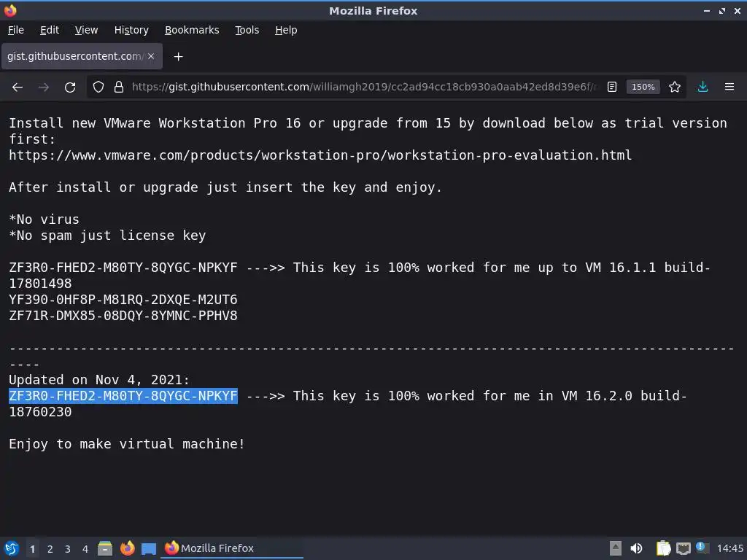Open the clipboard manager tray icon
The image size is (747, 560).
pyautogui.click(x=663, y=548)
